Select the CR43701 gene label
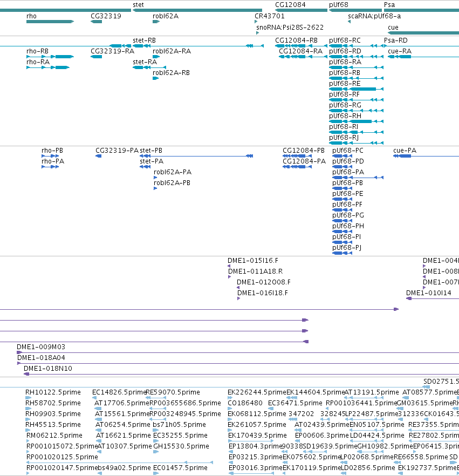Image resolution: width=459 pixels, height=476 pixels. (x=269, y=16)
